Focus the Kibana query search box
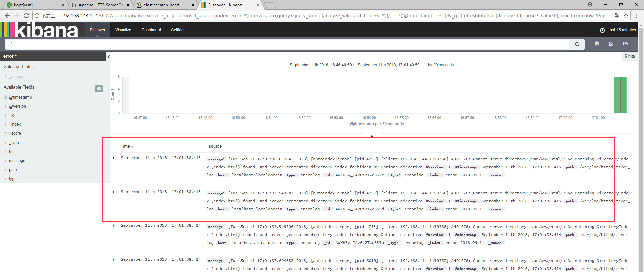 click(x=287, y=44)
